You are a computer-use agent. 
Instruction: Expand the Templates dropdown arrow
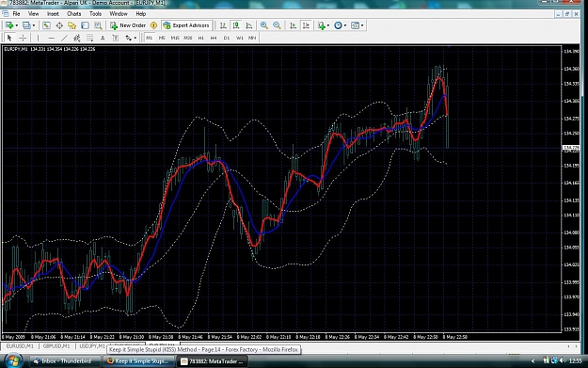pyautogui.click(x=362, y=25)
